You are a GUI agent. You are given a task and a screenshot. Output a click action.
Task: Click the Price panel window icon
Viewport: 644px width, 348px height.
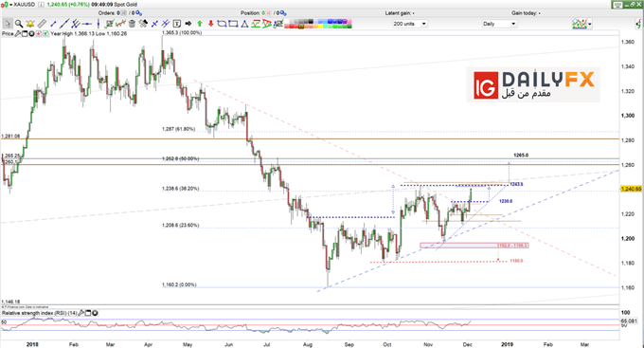(x=25, y=34)
